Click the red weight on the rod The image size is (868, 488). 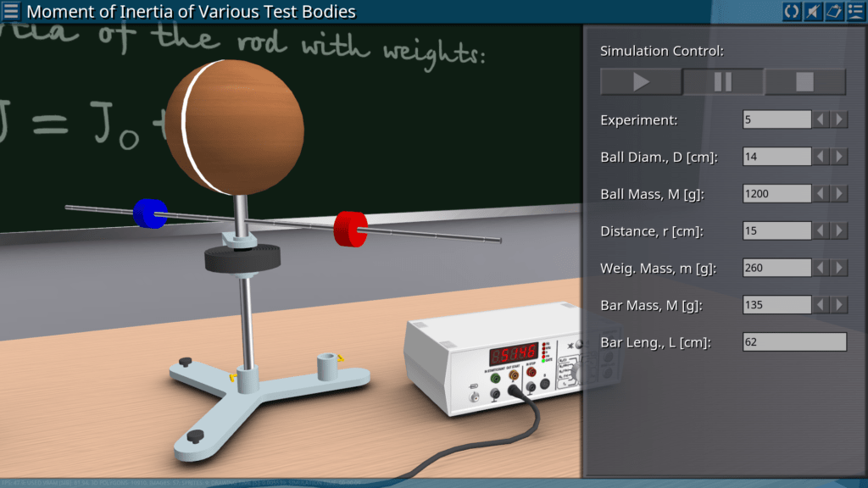point(348,228)
